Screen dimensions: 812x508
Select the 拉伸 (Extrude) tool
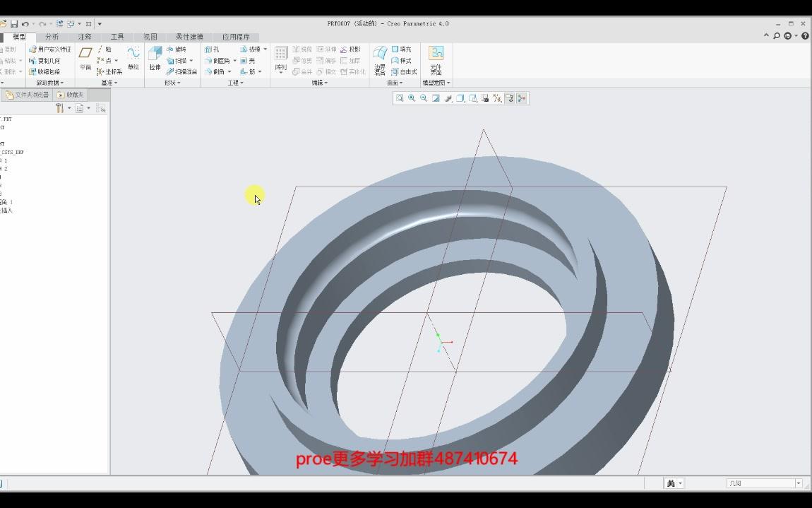click(x=155, y=57)
